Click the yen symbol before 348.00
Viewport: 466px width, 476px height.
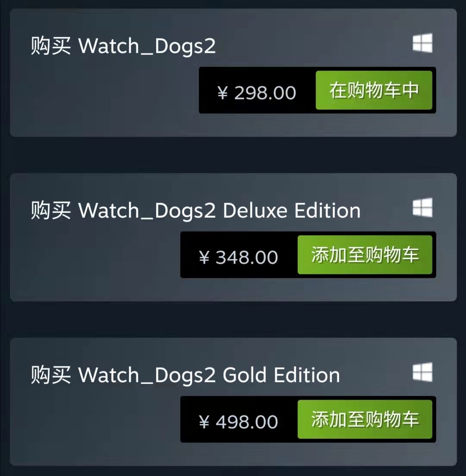coord(205,257)
